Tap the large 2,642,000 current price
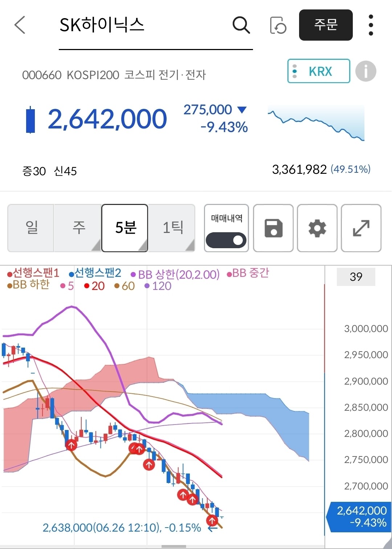The height and width of the screenshot is (549, 392). pos(107,119)
